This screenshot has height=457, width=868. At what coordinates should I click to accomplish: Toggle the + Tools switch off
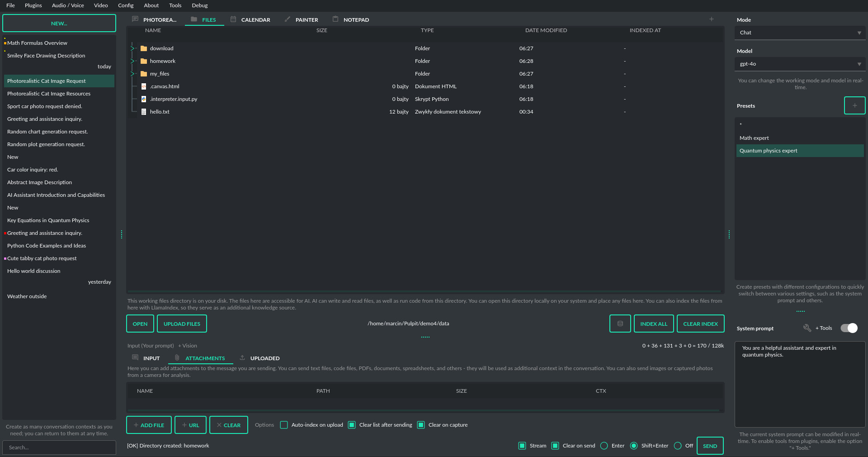coord(849,328)
